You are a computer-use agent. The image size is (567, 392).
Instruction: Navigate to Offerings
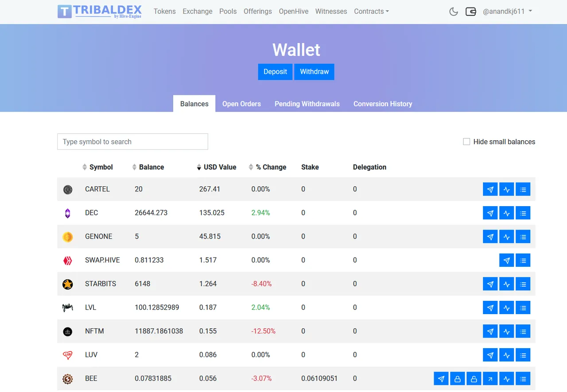point(258,12)
